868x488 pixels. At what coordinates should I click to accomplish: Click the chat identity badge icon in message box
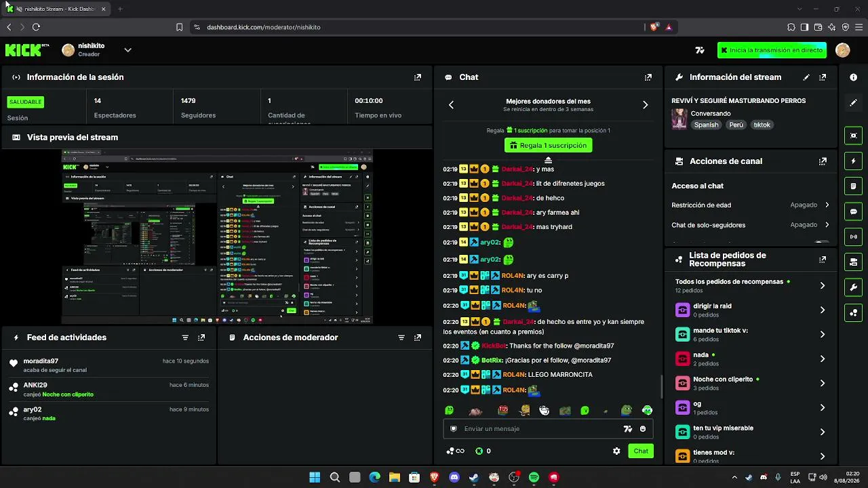454,429
